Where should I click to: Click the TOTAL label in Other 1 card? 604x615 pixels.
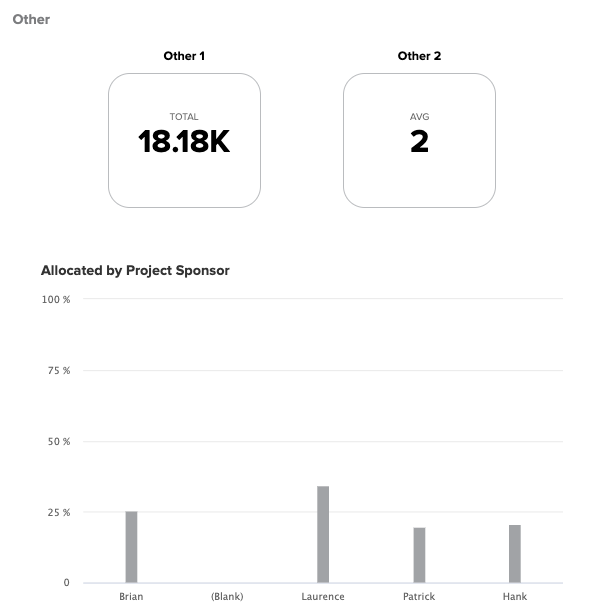(184, 116)
